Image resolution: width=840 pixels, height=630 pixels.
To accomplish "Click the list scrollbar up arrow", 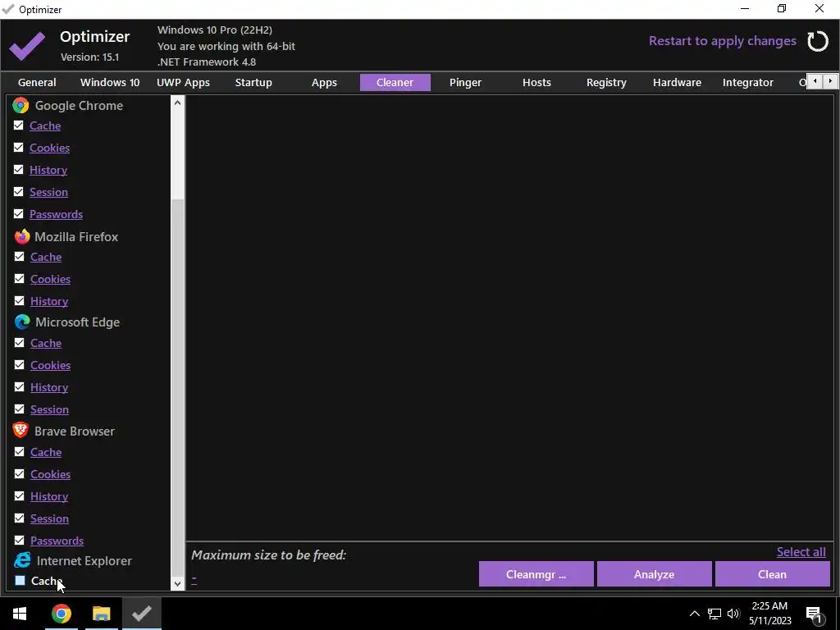I will point(177,103).
